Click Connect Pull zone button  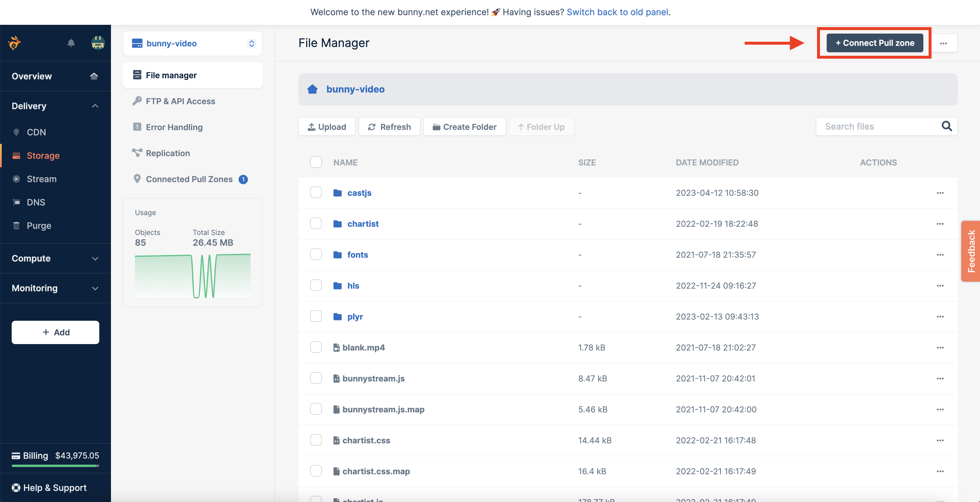click(875, 43)
